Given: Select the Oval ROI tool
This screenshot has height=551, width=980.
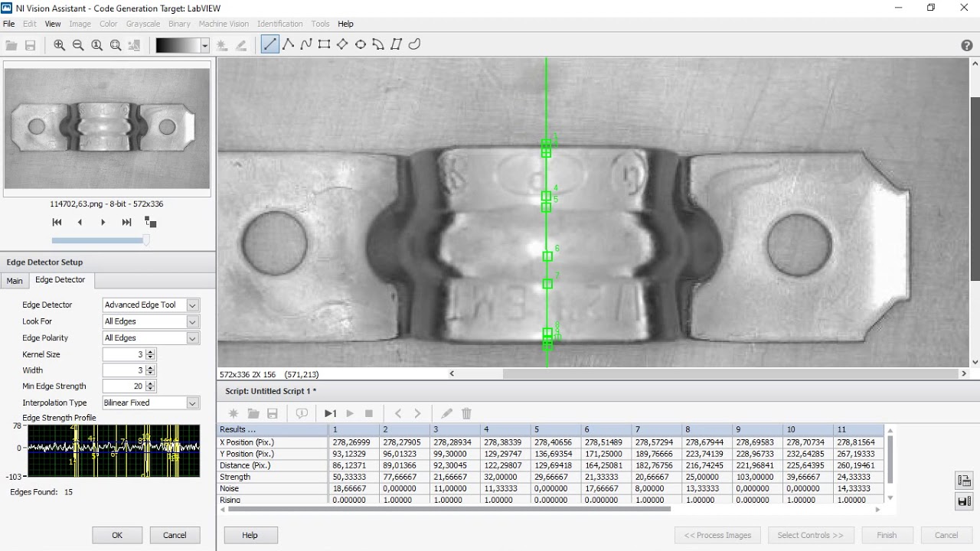Looking at the screenshot, I should (x=360, y=44).
